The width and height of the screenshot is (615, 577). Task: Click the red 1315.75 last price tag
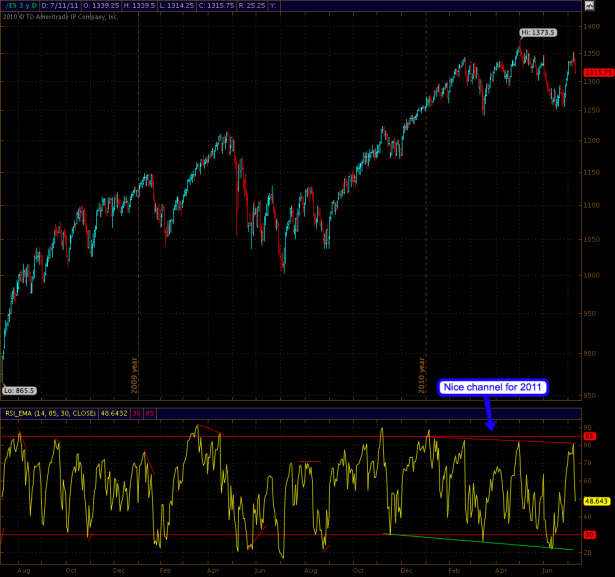tap(599, 73)
